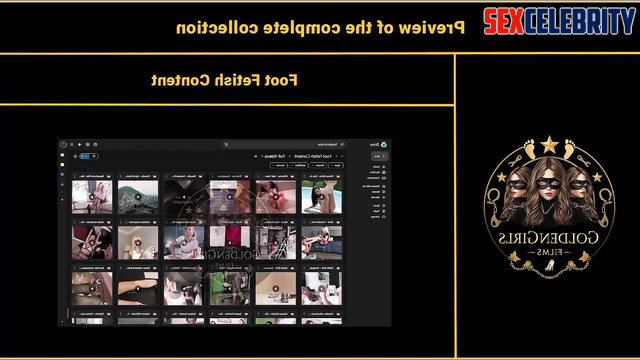Viewport: 640px width, 360px height.
Task: Open the Drive account avatar
Action: [x=63, y=144]
